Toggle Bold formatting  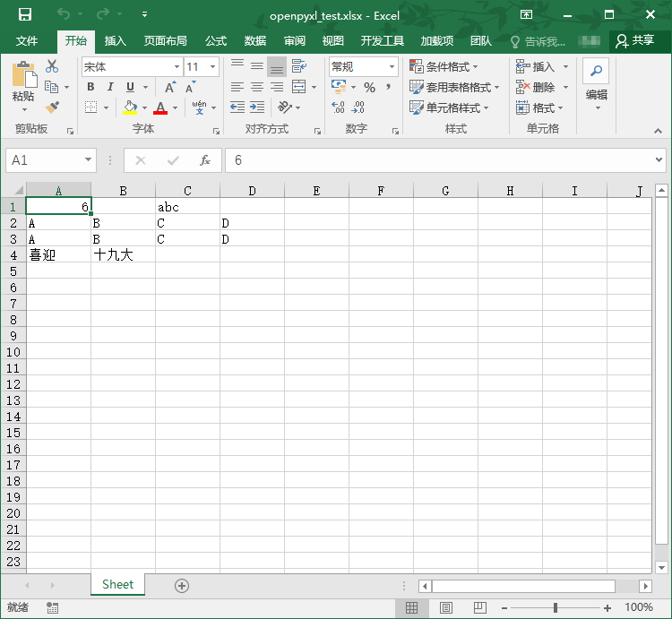tap(90, 87)
